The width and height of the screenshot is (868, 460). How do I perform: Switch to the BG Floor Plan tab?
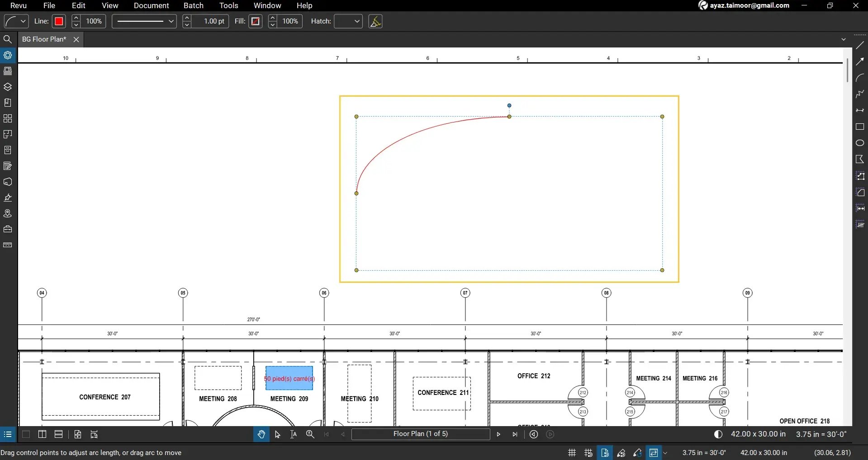tap(43, 39)
